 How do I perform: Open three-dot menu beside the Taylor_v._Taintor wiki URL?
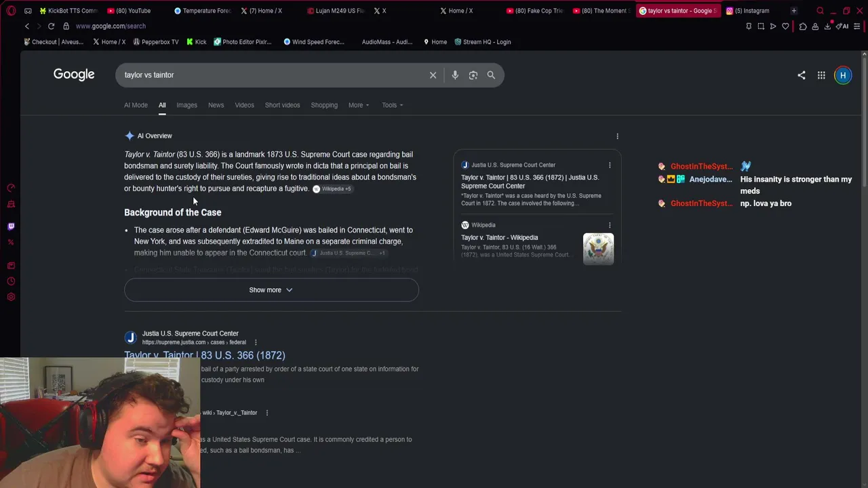coord(267,413)
